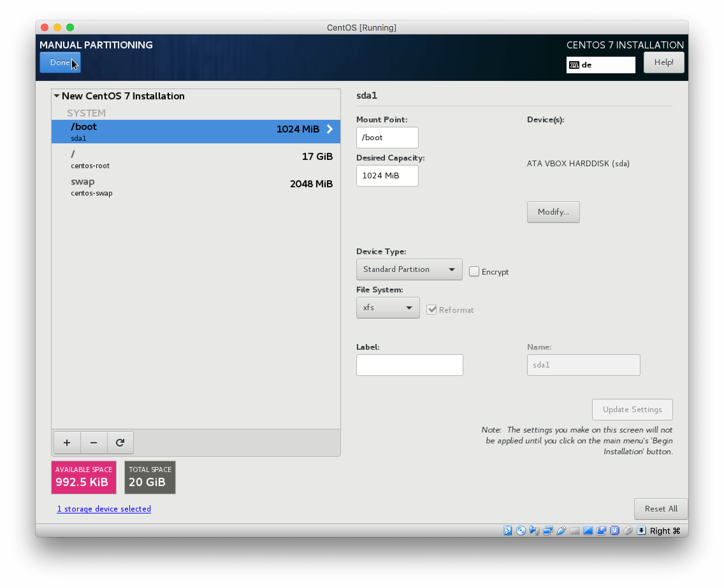Click the hard disk activity status icon
The width and height of the screenshot is (724, 588).
click(508, 530)
